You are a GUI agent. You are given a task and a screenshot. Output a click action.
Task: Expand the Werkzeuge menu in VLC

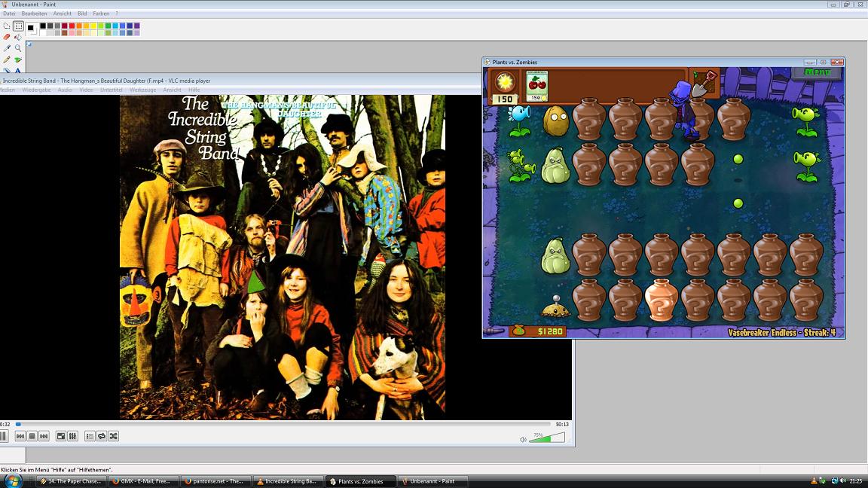142,90
